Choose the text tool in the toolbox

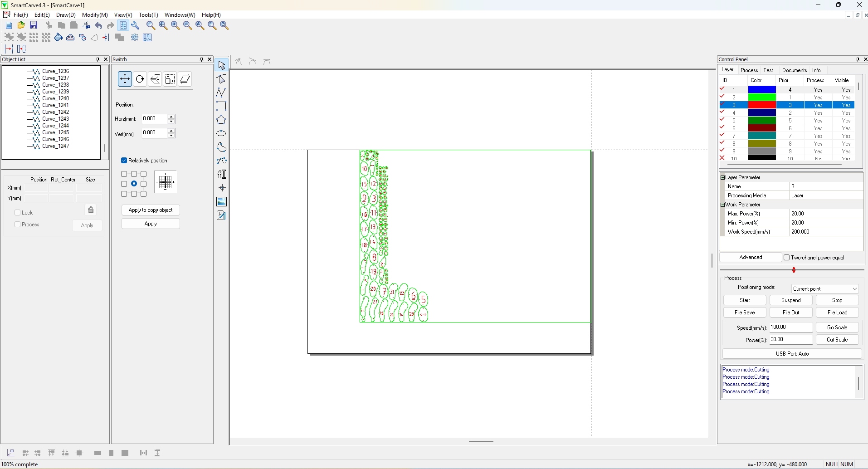(x=221, y=174)
